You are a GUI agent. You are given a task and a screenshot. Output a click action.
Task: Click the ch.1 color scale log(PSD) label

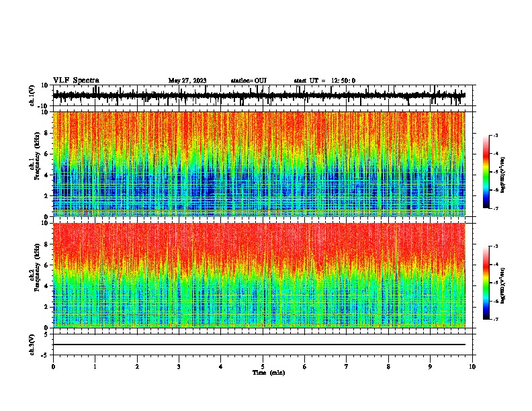pyautogui.click(x=503, y=175)
